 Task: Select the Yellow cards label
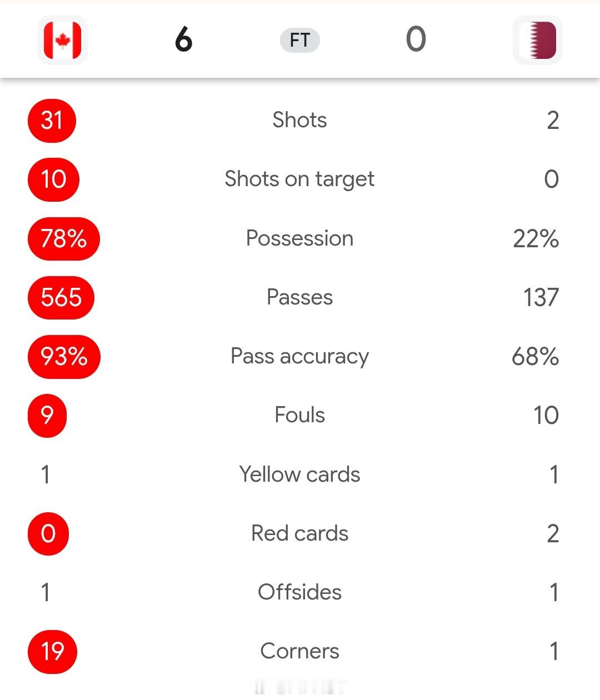tap(300, 474)
